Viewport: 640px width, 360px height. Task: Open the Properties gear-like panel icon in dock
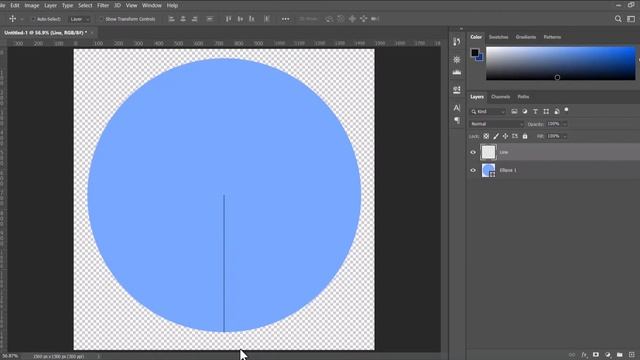[457, 60]
